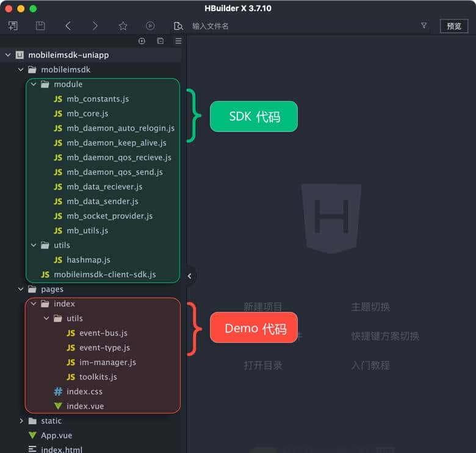Collapse the module folder

[34, 84]
